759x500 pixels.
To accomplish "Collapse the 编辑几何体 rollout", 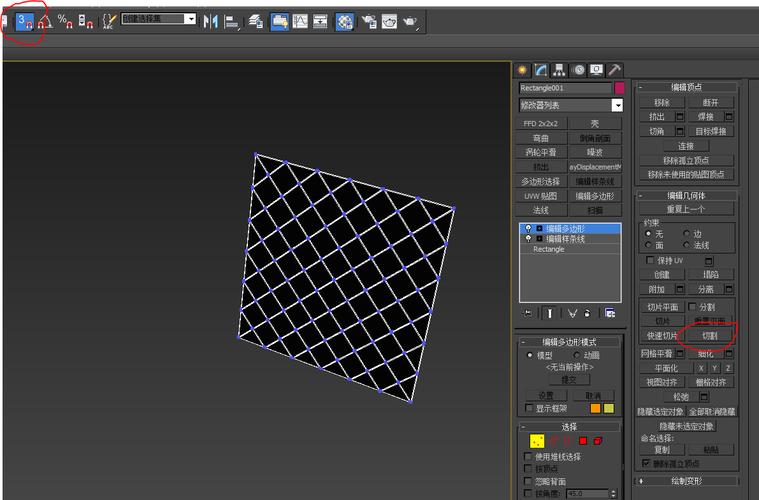I will pos(686,196).
